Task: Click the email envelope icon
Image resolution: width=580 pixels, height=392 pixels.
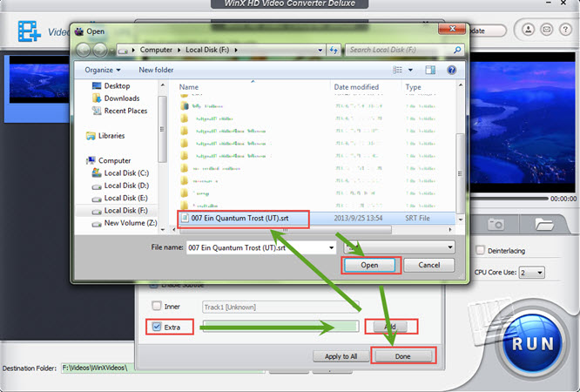Action: coord(548,30)
